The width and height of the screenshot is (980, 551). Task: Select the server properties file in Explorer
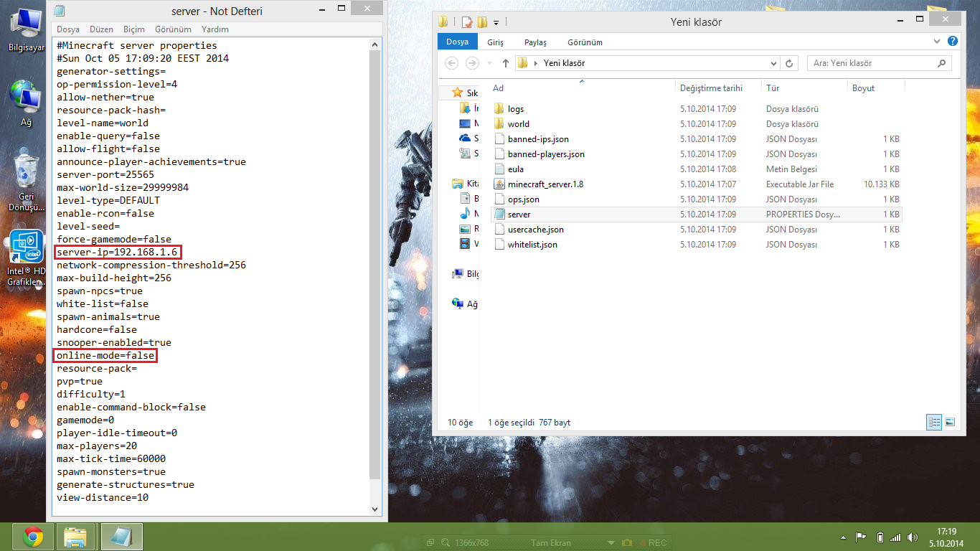tap(697, 215)
